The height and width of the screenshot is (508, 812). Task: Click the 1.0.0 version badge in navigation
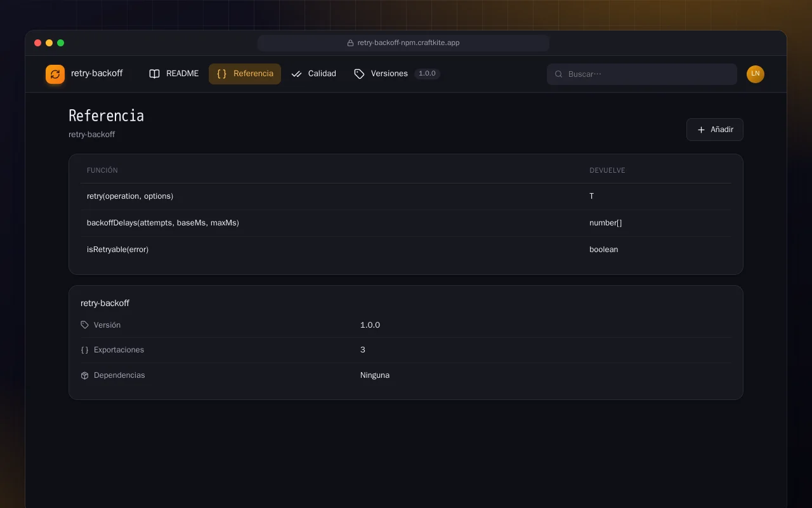[x=428, y=74]
